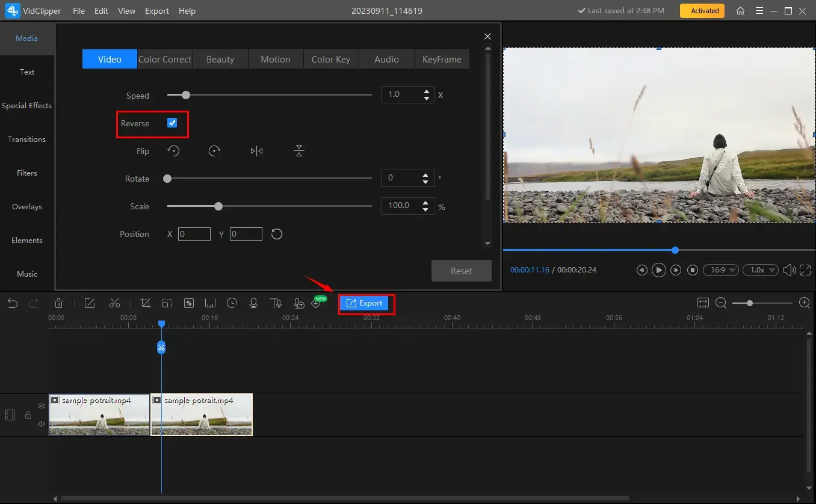
Task: Click the Rotate slider handle
Action: click(x=167, y=179)
